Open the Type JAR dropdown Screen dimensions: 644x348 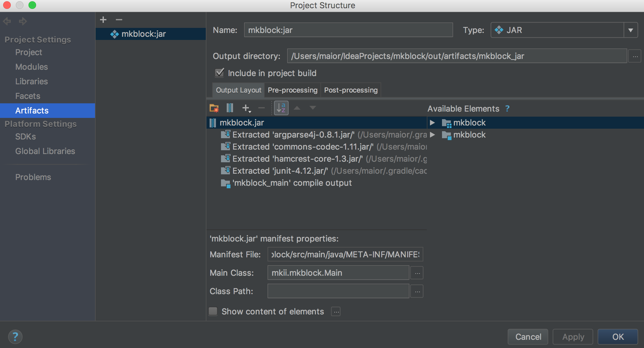[630, 30]
